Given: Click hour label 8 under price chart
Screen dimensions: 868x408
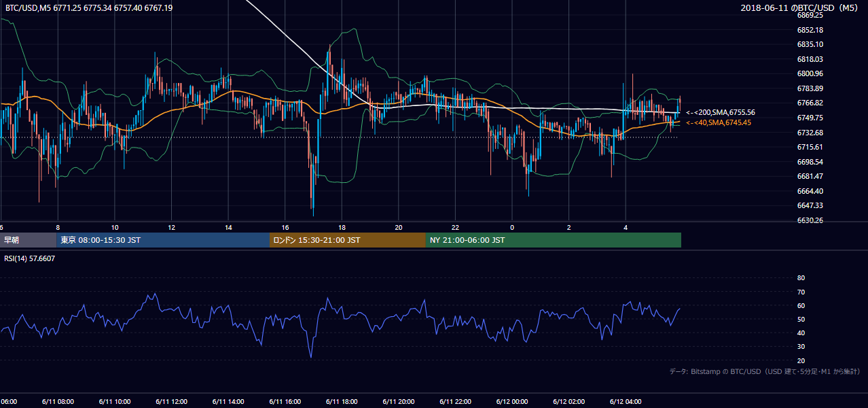Looking at the screenshot, I should 58,227.
